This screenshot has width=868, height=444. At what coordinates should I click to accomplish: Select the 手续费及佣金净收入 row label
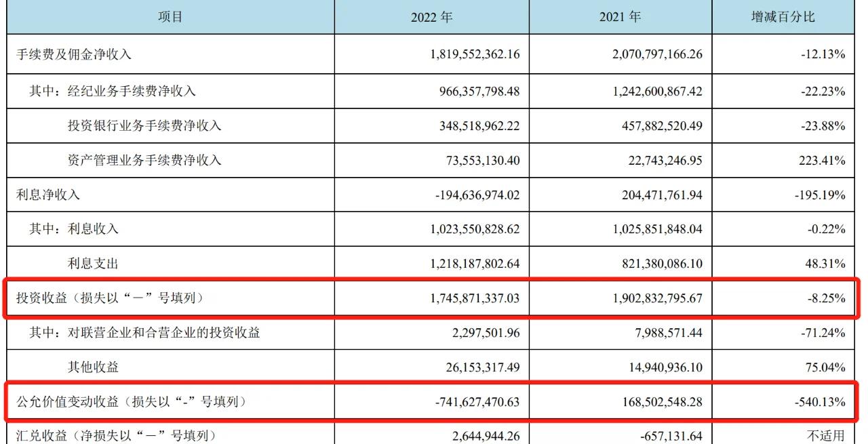(74, 55)
